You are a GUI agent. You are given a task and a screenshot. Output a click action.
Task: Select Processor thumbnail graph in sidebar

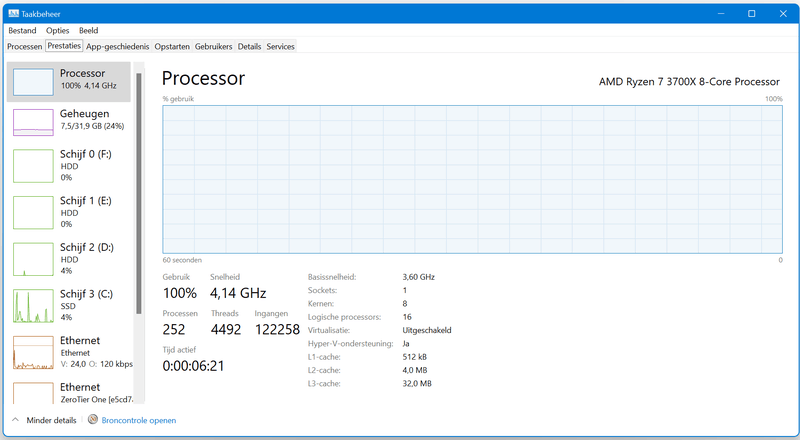tap(33, 82)
